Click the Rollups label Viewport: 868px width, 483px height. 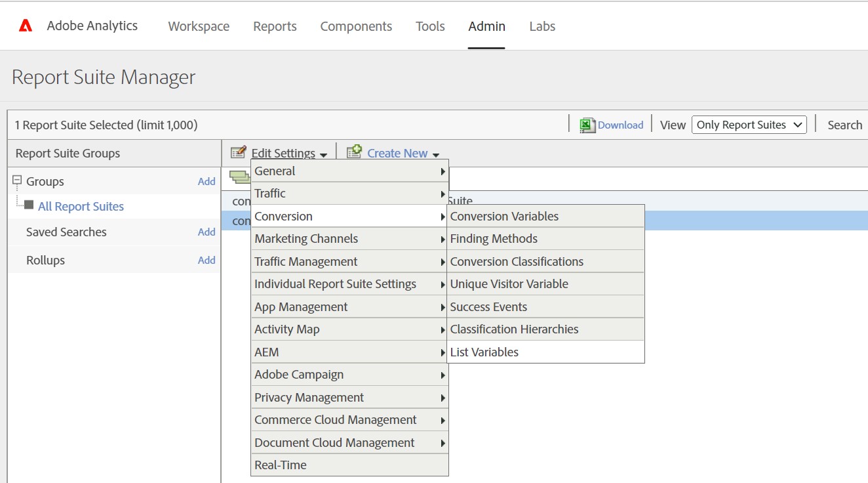45,260
